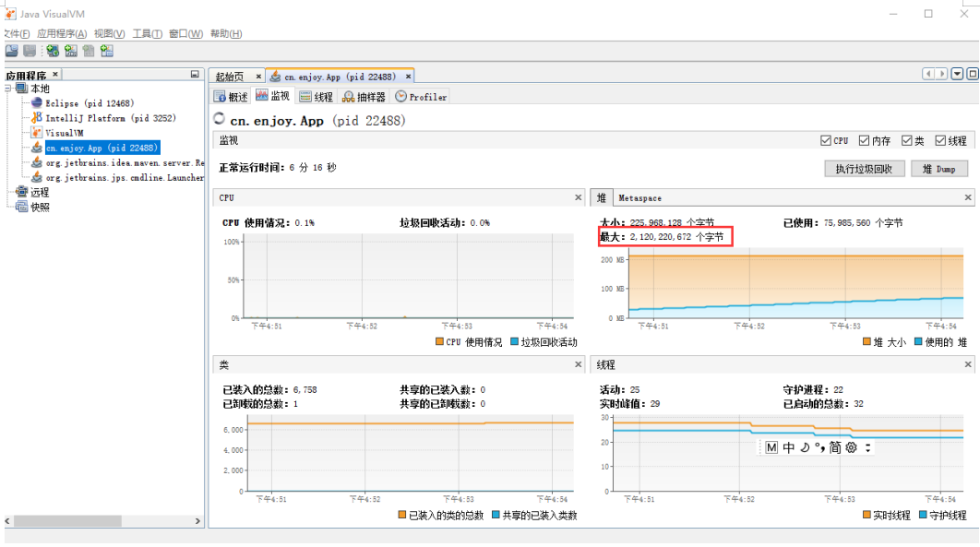
Task: Click the 执行垃圾回收 button
Action: click(x=864, y=169)
